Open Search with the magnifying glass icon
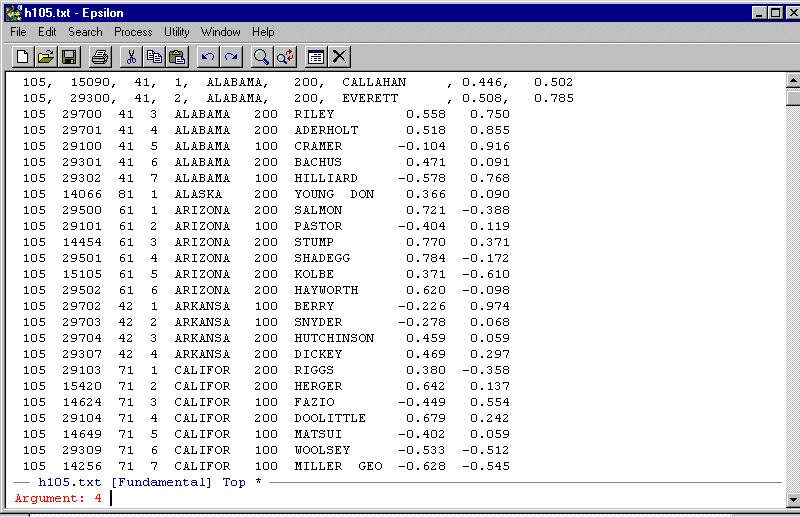This screenshot has height=517, width=800. [262, 57]
